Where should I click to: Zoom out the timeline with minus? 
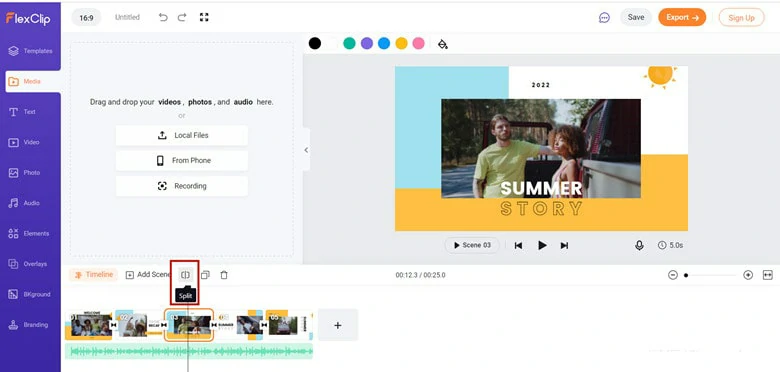(x=673, y=275)
